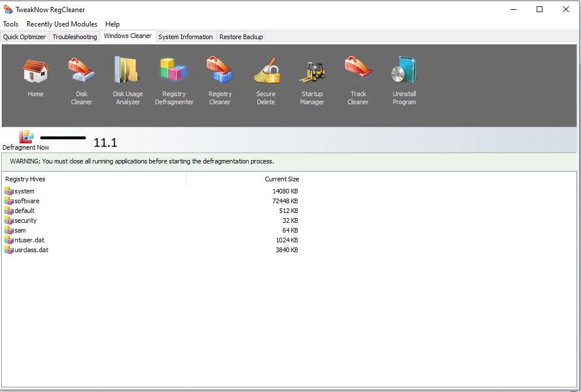This screenshot has height=392, width=581.
Task: Click the 512 KB size value
Action: click(x=288, y=211)
